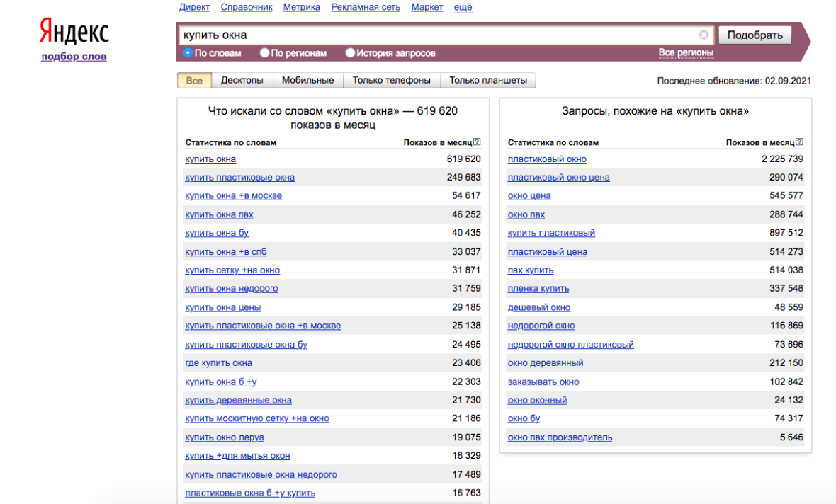Open the 'где купить окна' link
Image resolution: width=836 pixels, height=504 pixels.
tap(219, 363)
